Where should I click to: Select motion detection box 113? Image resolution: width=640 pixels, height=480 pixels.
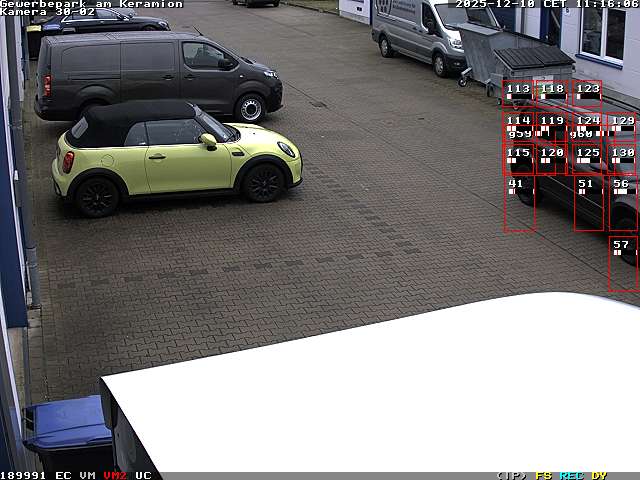pyautogui.click(x=518, y=94)
